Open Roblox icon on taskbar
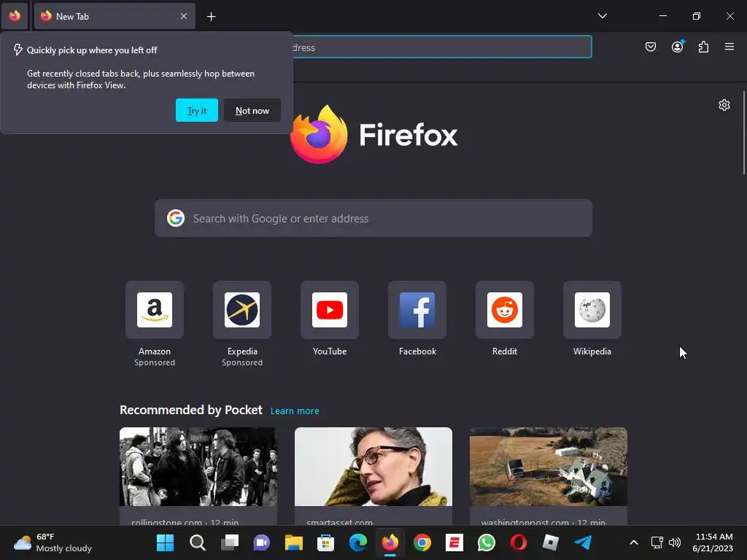Viewport: 747px width, 560px height. click(550, 542)
